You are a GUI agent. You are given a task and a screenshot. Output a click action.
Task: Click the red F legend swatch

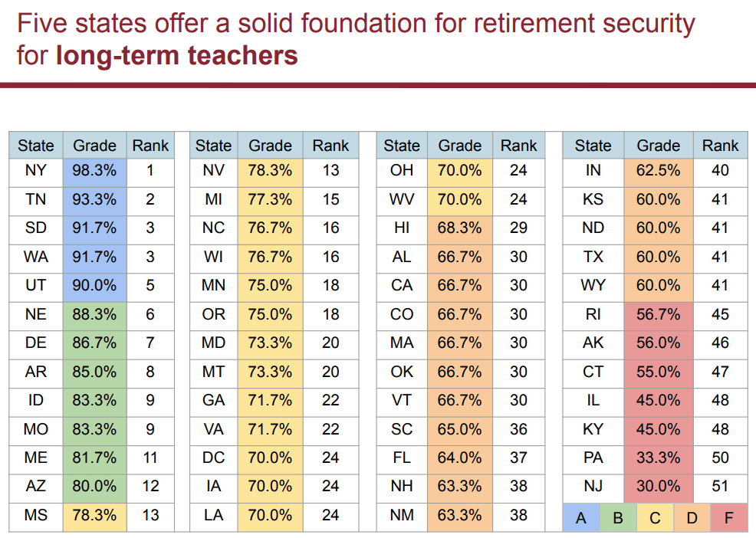pyautogui.click(x=729, y=518)
